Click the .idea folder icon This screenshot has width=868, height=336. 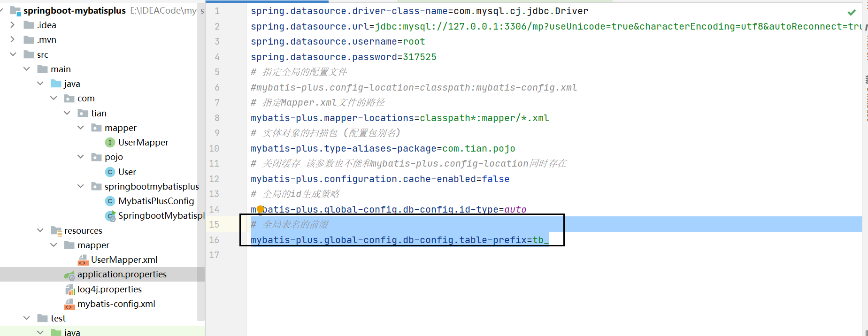click(29, 25)
